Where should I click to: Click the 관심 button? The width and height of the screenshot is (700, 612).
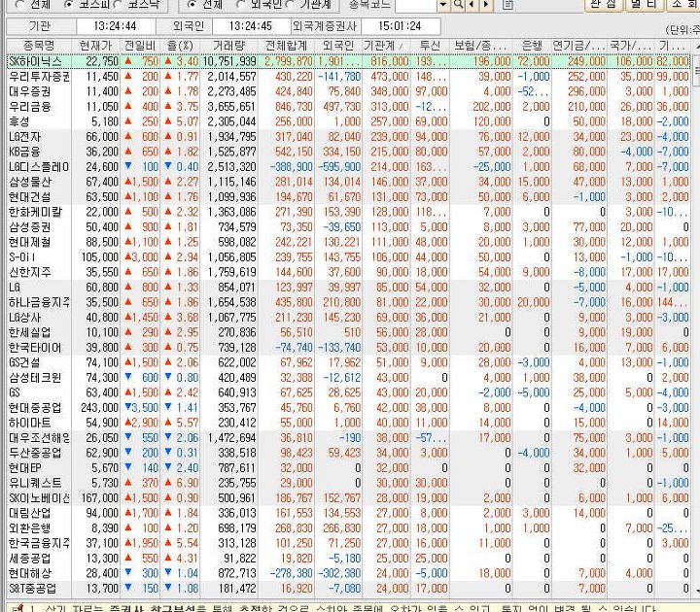[x=603, y=5]
